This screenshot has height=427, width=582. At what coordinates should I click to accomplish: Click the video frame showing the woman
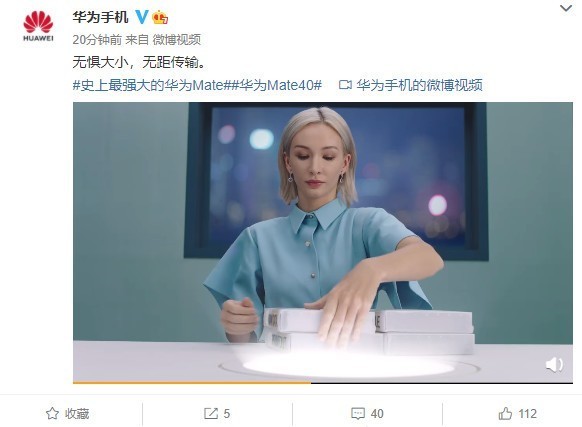pos(323,241)
